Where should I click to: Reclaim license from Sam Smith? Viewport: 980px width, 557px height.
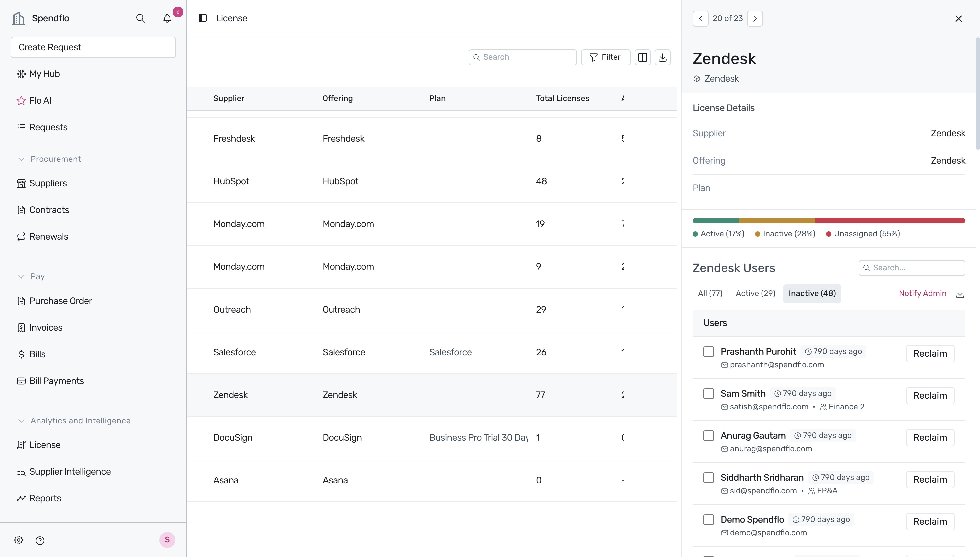pyautogui.click(x=930, y=396)
